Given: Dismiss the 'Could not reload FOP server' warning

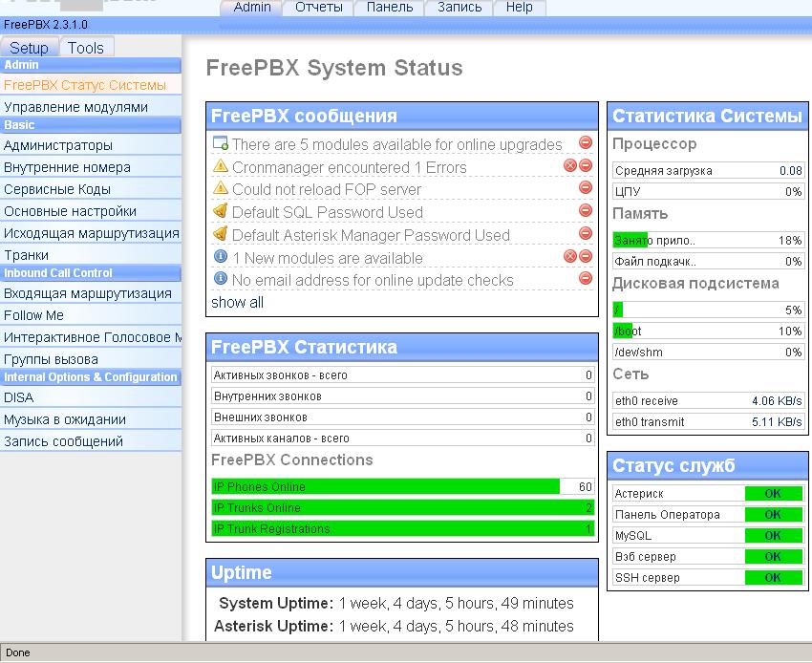Looking at the screenshot, I should (x=586, y=187).
